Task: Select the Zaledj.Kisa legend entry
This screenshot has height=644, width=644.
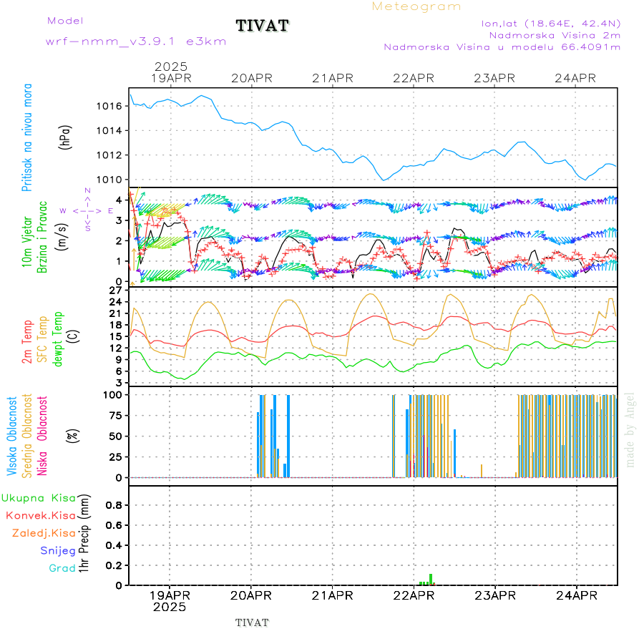Action: coord(44,533)
